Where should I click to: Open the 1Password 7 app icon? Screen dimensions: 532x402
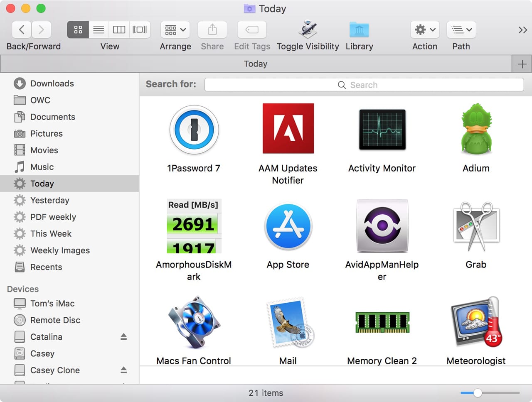[x=194, y=129]
